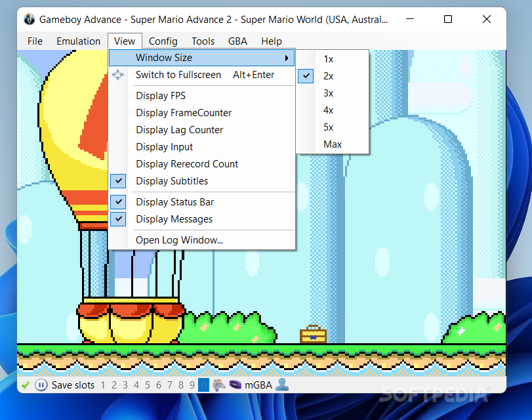The height and width of the screenshot is (420, 532).
Task: Open the File menu
Action: [35, 41]
